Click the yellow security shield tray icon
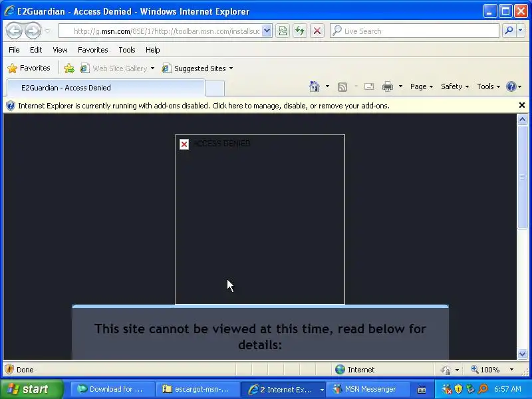 point(458,389)
